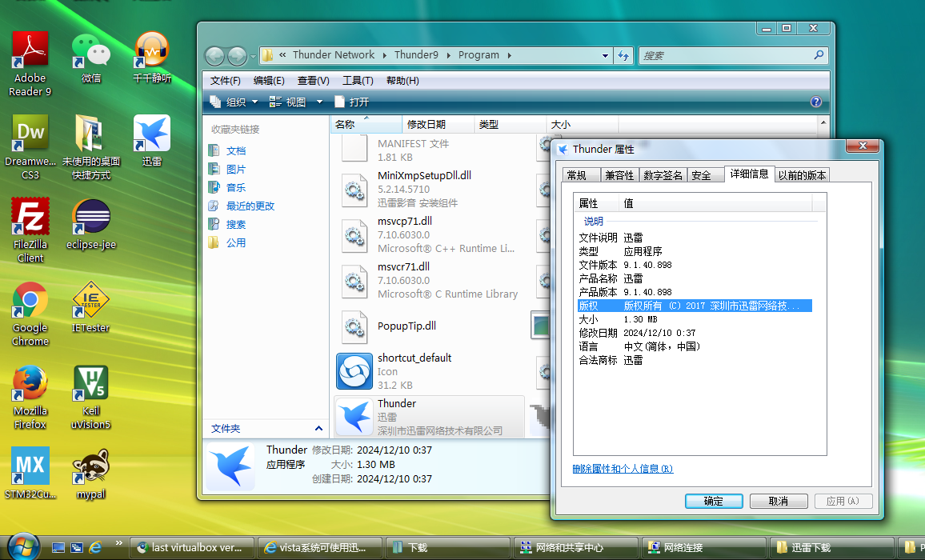Open the 工具(T) menu
The image size is (925, 560).
(x=358, y=81)
